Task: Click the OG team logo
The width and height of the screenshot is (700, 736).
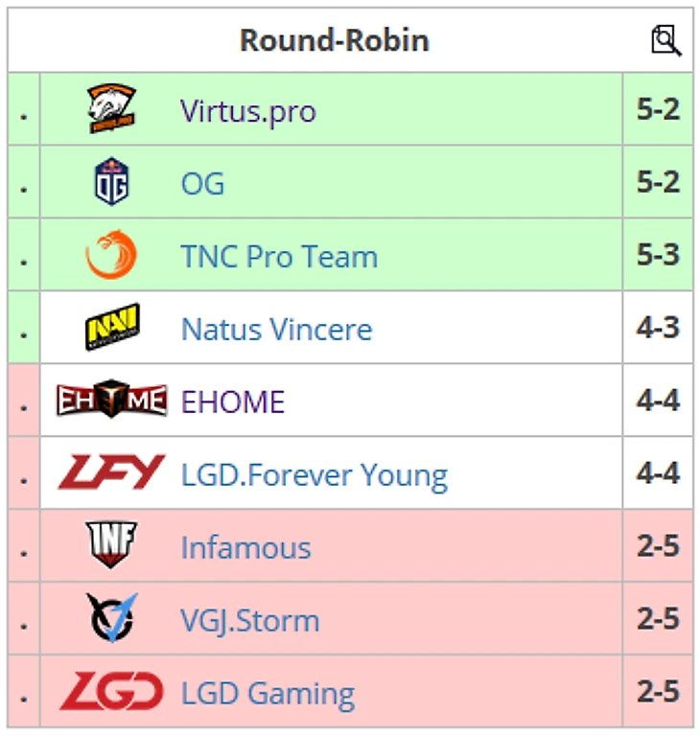Action: 111,182
